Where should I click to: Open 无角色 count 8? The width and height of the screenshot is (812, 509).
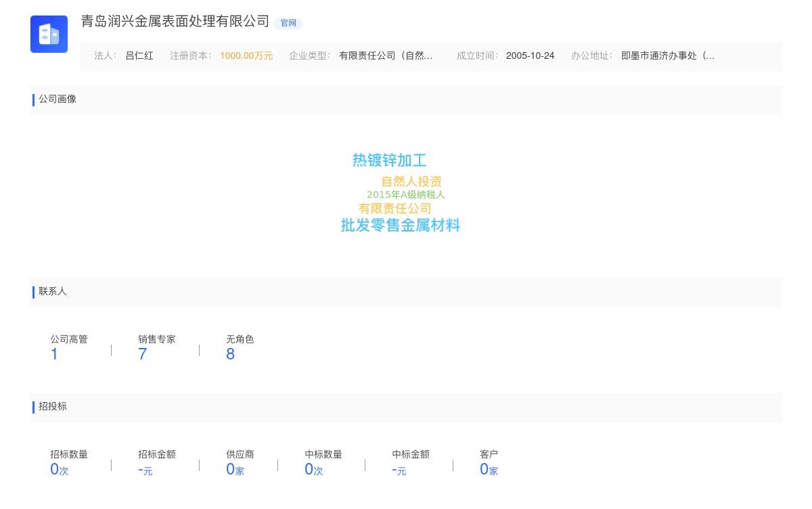coord(230,354)
